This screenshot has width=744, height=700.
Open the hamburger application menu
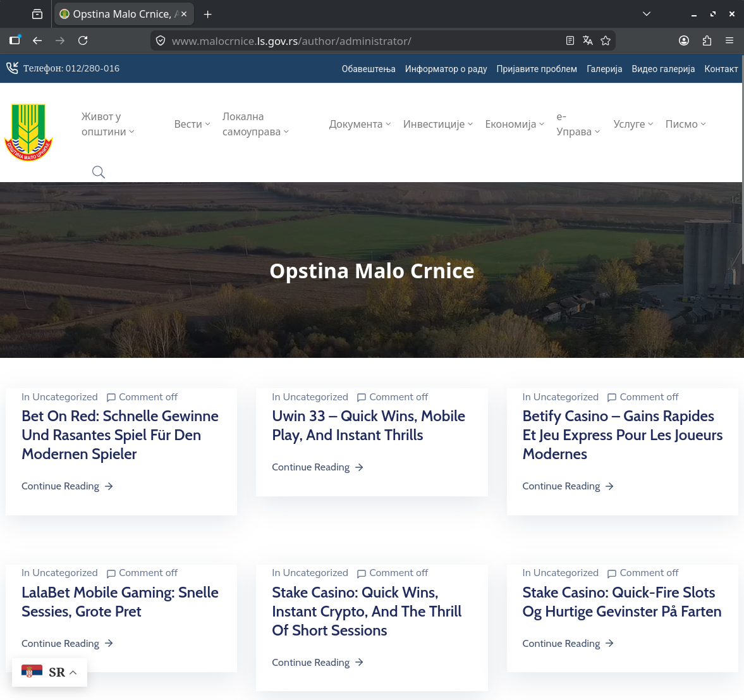pos(729,41)
